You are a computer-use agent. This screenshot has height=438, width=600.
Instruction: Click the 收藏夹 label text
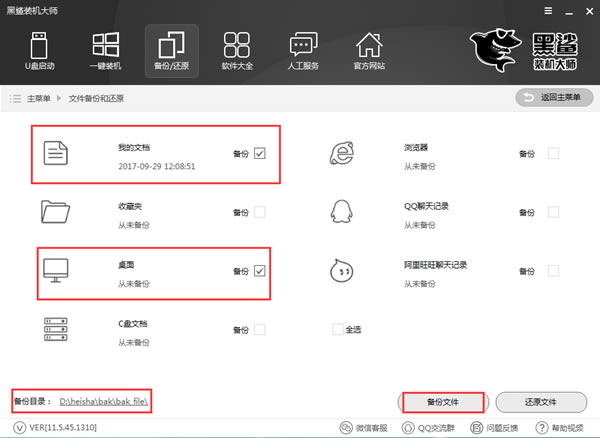(130, 207)
